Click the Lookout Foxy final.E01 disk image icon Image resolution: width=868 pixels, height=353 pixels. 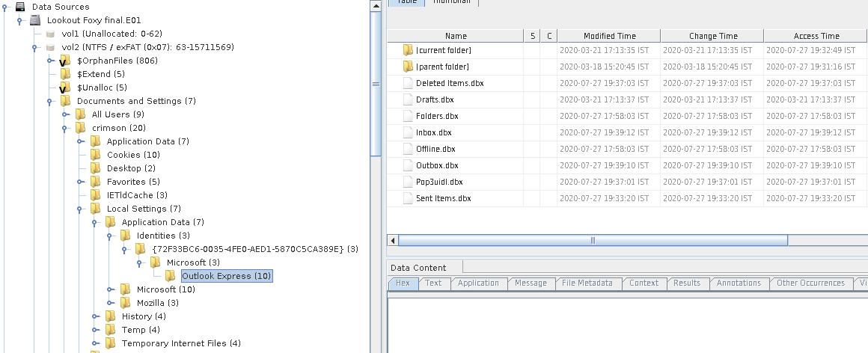(36, 20)
